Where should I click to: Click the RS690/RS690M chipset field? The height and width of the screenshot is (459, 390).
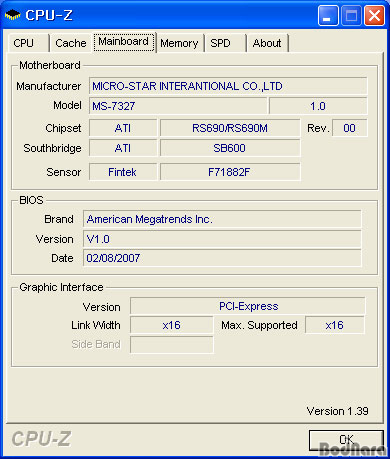[x=230, y=128]
